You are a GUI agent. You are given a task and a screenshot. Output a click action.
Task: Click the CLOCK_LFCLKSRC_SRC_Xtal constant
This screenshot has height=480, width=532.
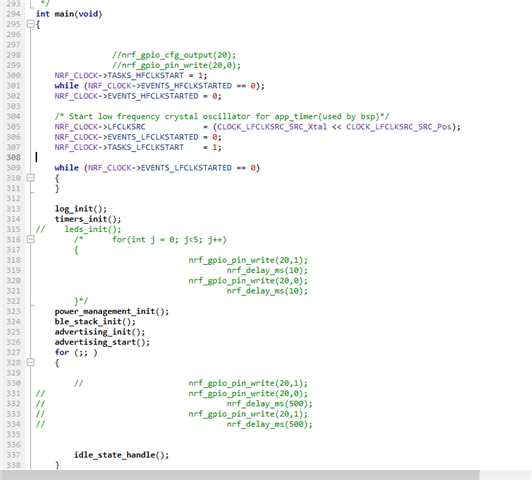pyautogui.click(x=272, y=127)
